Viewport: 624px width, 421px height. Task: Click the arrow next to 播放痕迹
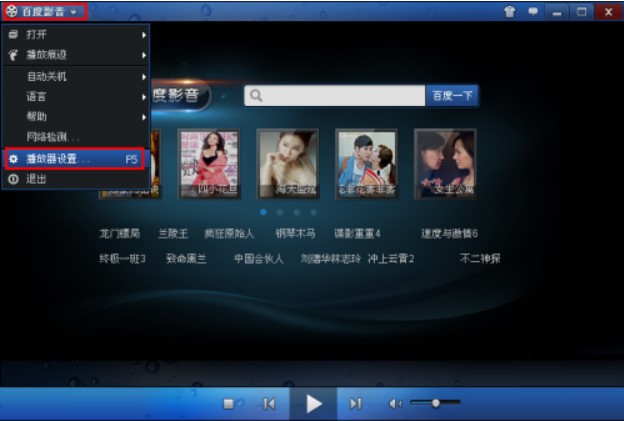[x=144, y=55]
